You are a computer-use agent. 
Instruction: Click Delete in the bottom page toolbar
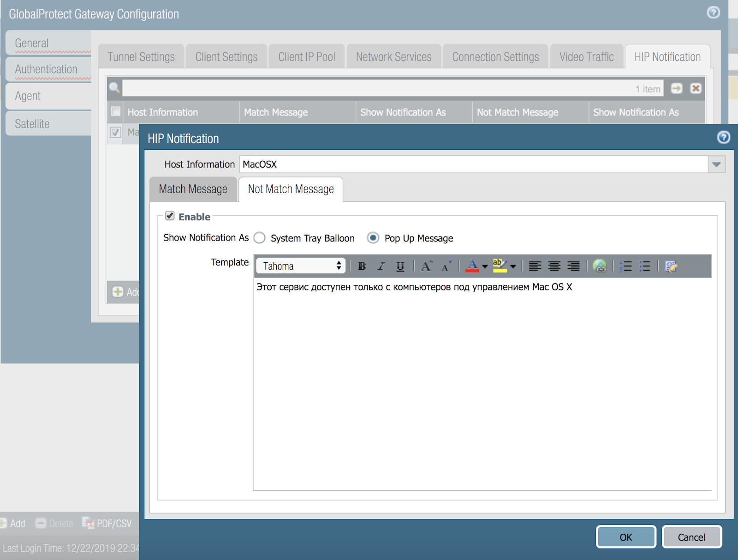click(x=54, y=524)
